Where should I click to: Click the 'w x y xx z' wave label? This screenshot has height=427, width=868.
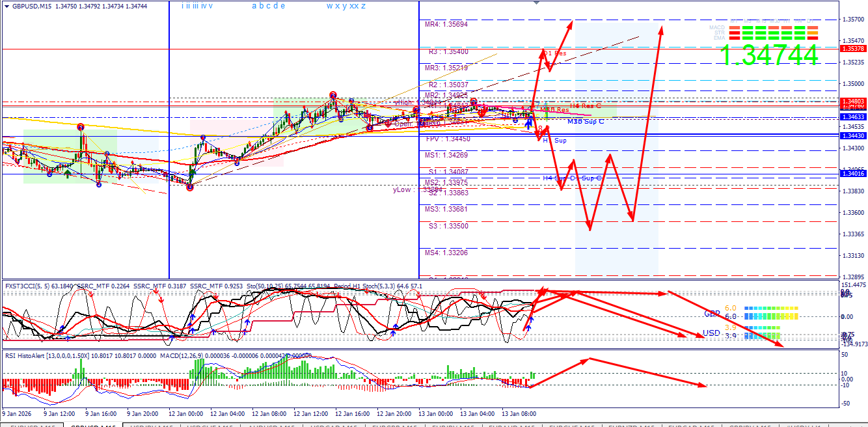click(346, 6)
